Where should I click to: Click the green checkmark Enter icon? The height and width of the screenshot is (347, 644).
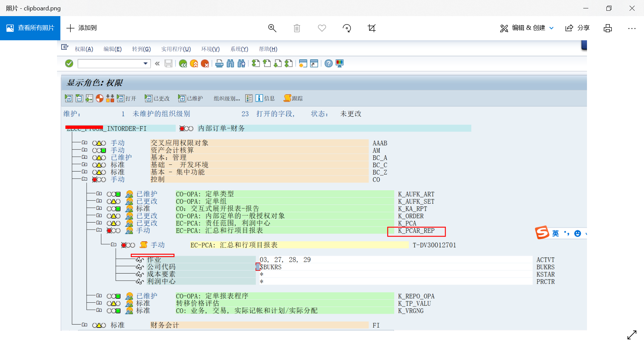click(x=69, y=63)
